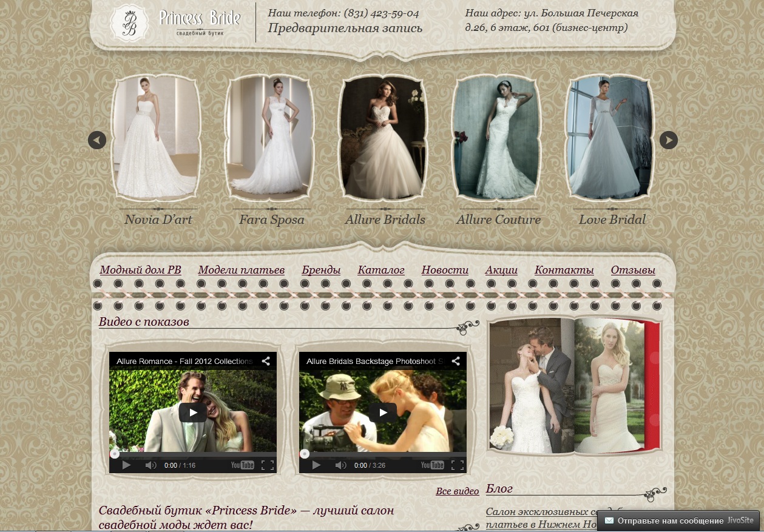
Task: Go to previous dresses with left carousel arrow
Action: pyautogui.click(x=97, y=140)
